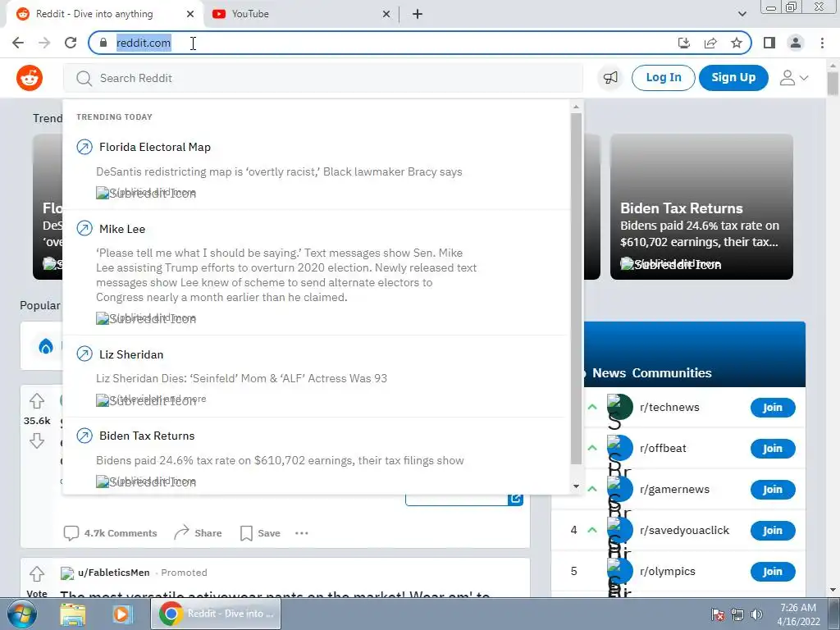The height and width of the screenshot is (630, 840).
Task: Open Windows Start button
Action: (22, 614)
